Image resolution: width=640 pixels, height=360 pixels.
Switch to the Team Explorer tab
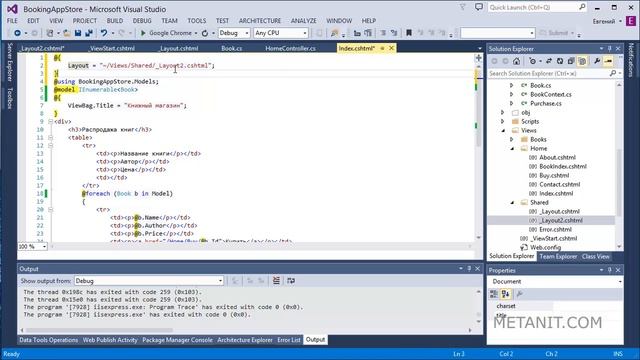(558, 256)
